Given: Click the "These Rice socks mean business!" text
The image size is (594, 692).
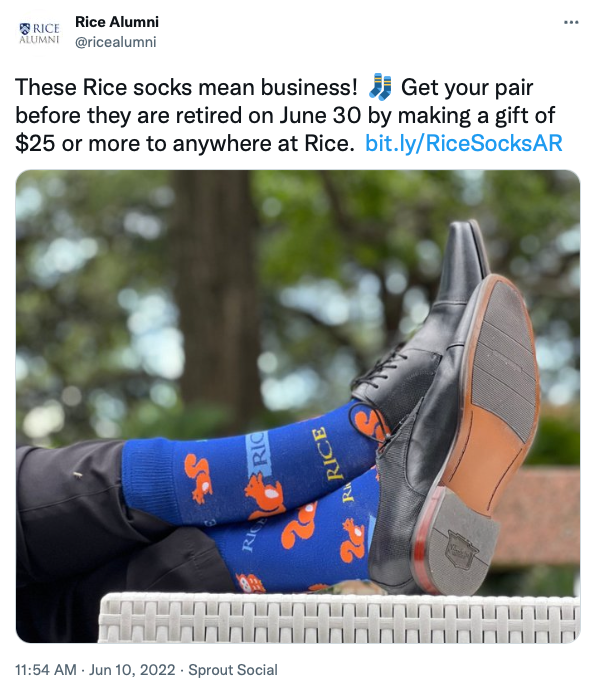Looking at the screenshot, I should tap(186, 87).
